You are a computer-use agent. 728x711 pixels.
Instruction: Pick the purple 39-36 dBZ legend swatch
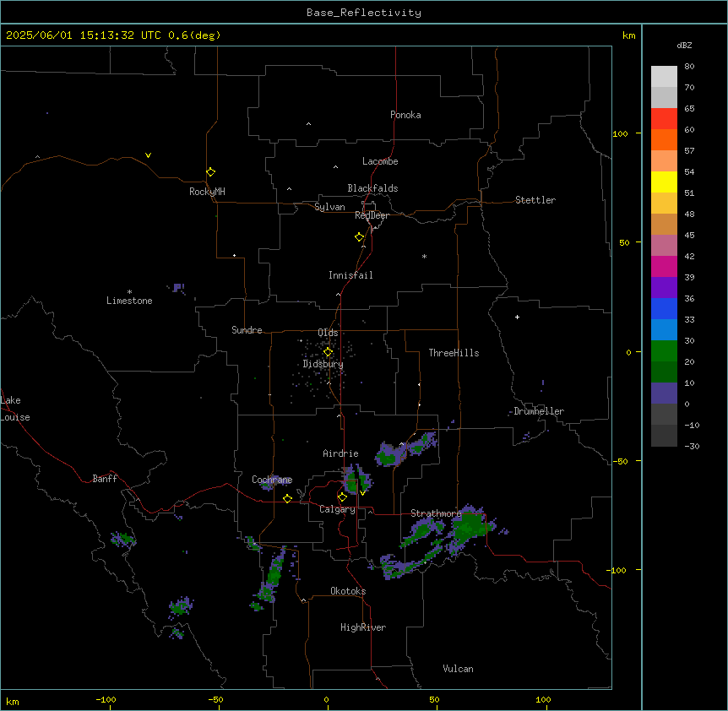pos(664,287)
